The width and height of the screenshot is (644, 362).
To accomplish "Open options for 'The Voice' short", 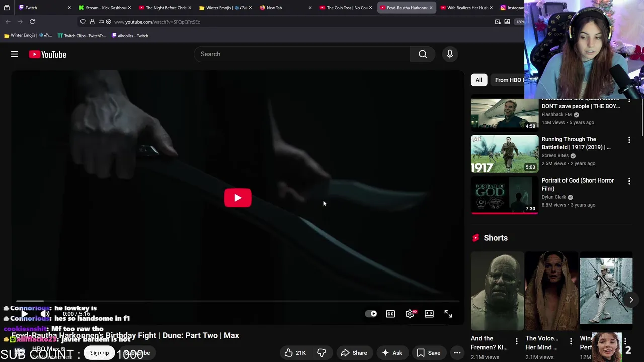I will coord(571,342).
